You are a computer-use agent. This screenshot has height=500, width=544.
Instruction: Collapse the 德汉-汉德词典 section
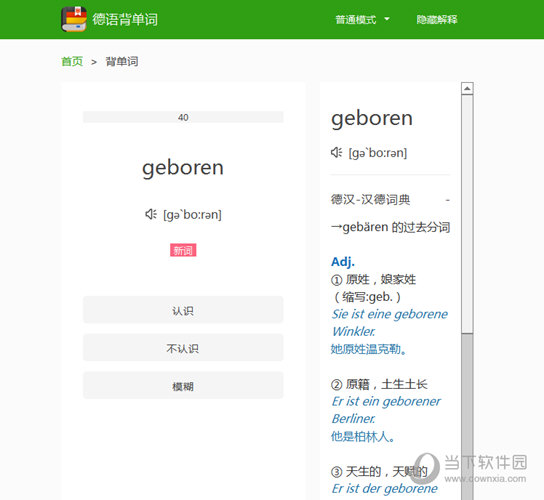click(x=448, y=200)
